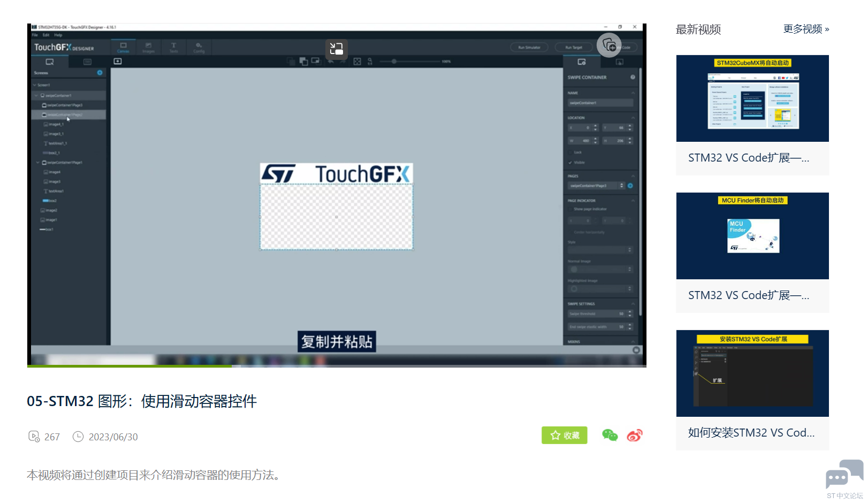Click the Swipe threshold input field
This screenshot has width=868, height=504.
[x=600, y=314]
